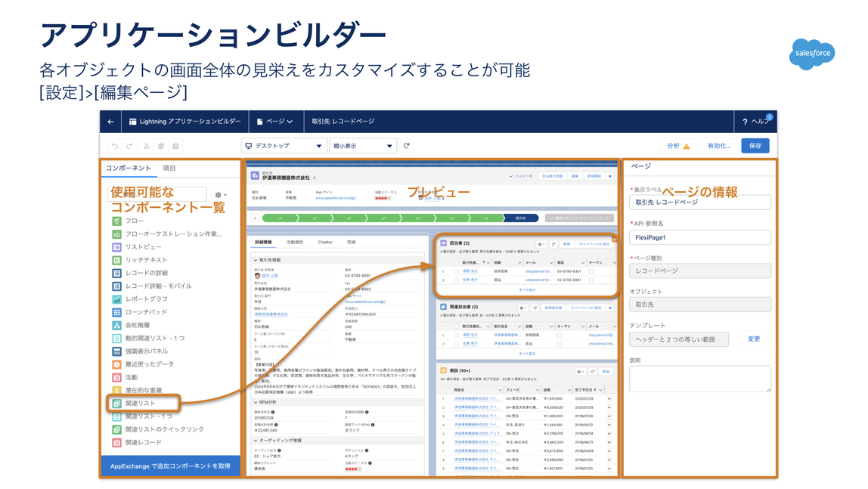Select the フロー component icon
This screenshot has height=489, width=868.
[116, 221]
